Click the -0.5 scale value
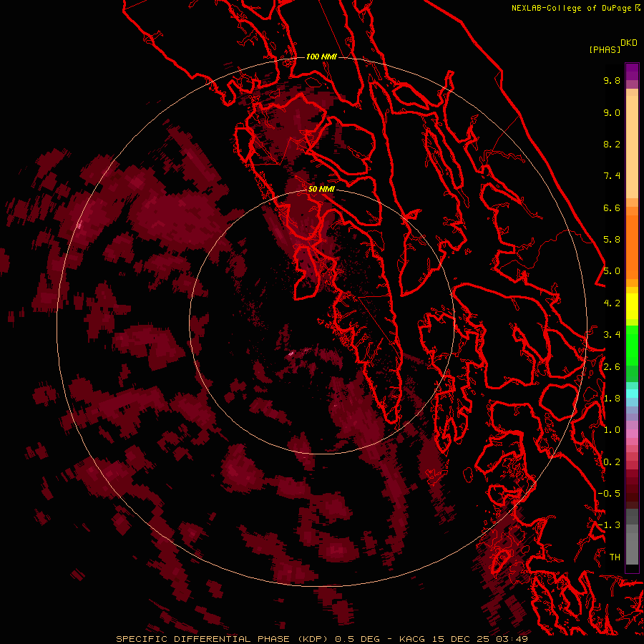 (x=609, y=494)
